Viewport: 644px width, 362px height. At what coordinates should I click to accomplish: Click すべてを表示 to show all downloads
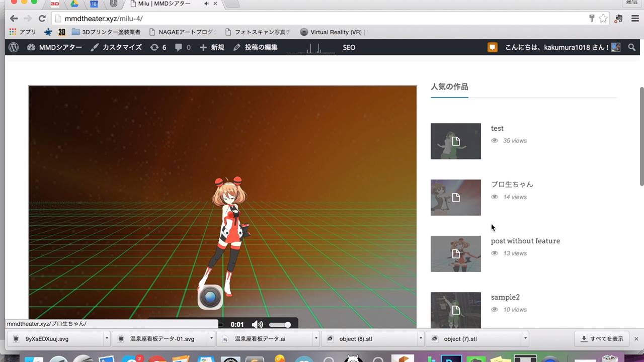tap(602, 339)
